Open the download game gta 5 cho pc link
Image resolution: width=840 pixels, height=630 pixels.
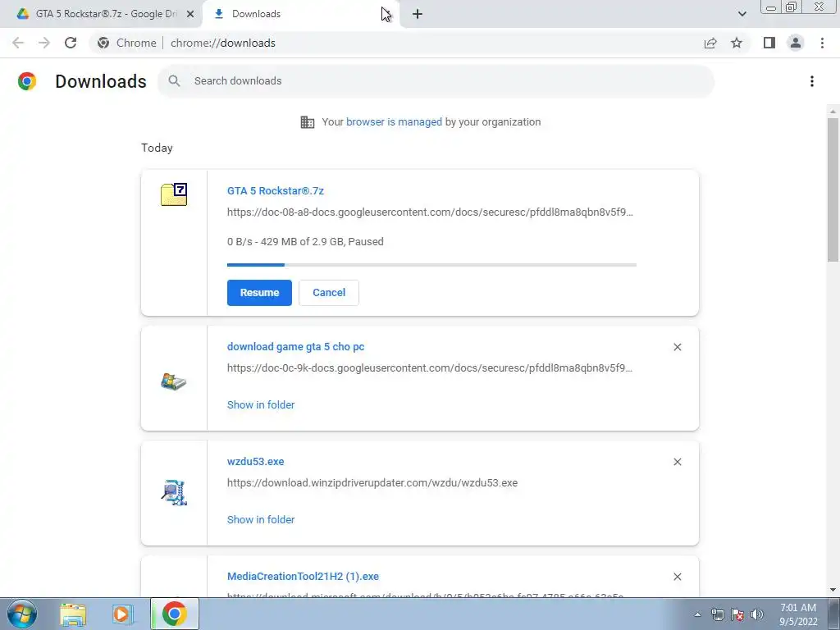295,347
